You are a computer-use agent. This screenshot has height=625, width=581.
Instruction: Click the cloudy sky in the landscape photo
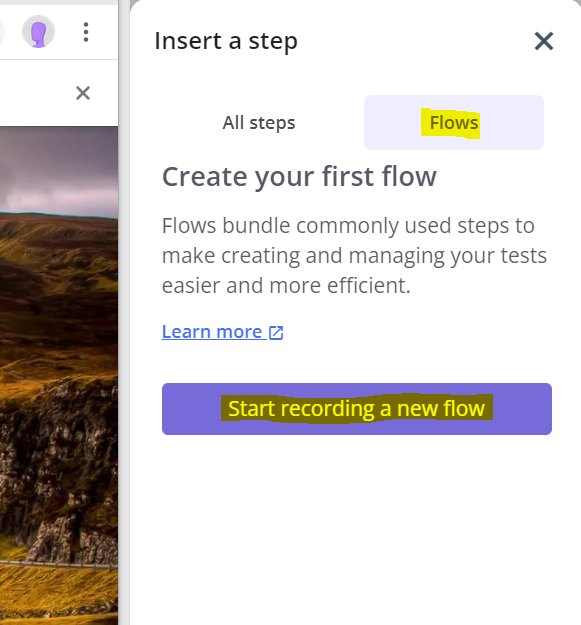pyautogui.click(x=59, y=167)
